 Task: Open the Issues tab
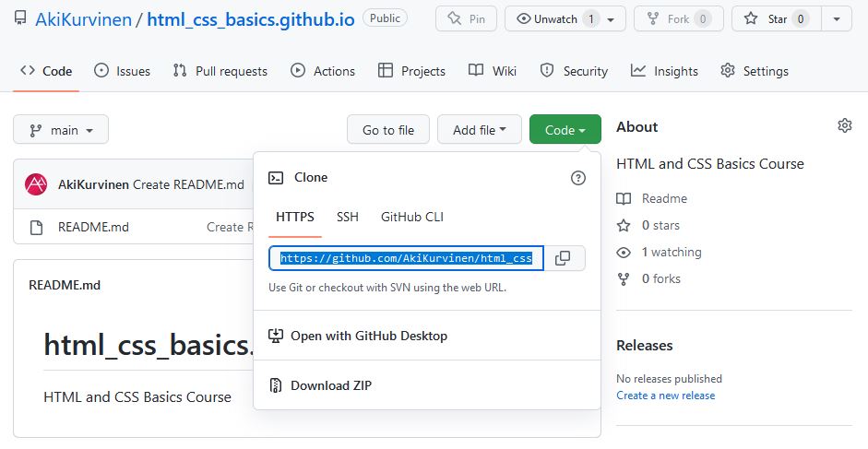coord(123,71)
